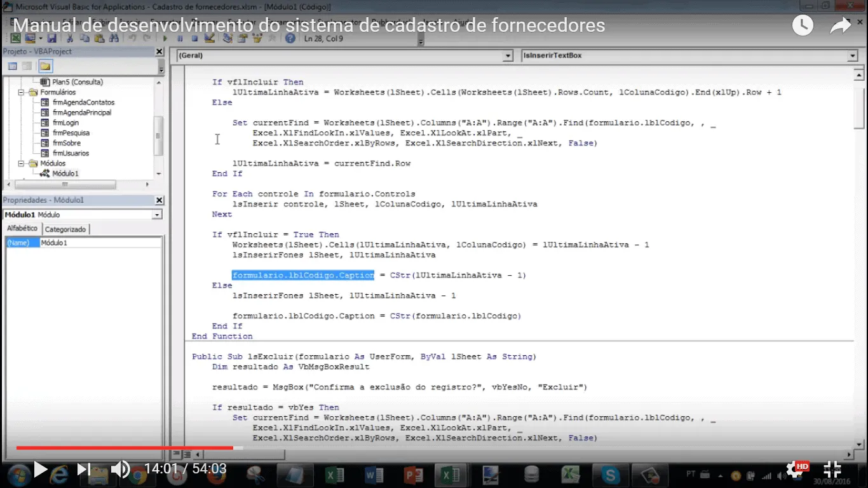868x488 pixels.
Task: Click View Object icon in Project panel
Action: pos(27,66)
